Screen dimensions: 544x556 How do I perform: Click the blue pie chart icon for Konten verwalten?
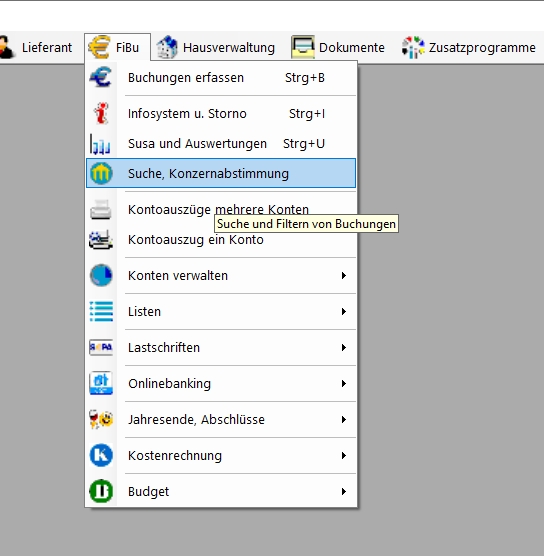(101, 275)
